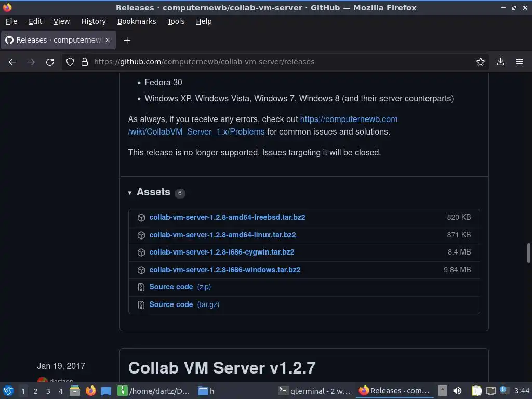The height and width of the screenshot is (399, 532).
Task: Go back with the browser back arrow
Action: pos(12,62)
